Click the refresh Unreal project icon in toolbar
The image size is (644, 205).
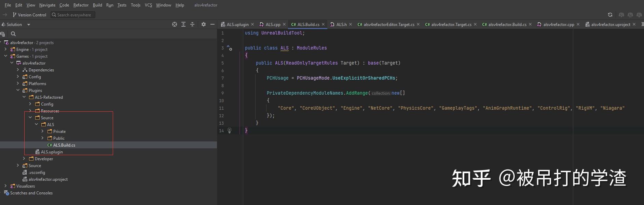tap(610, 15)
